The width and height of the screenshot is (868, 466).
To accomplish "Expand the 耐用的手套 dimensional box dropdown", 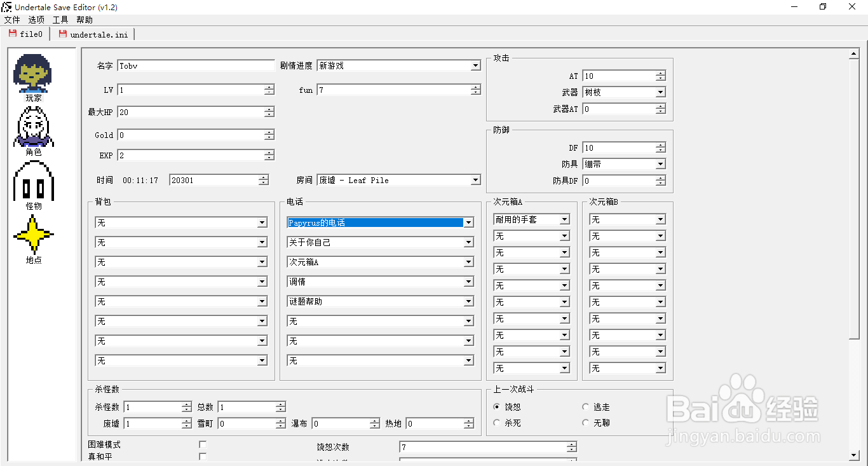I will (564, 219).
